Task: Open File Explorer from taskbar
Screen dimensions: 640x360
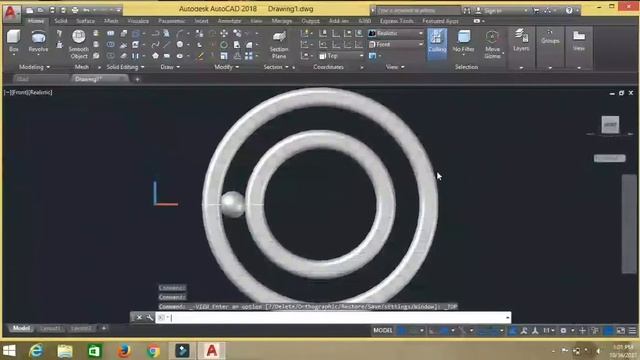Action: click(x=65, y=351)
